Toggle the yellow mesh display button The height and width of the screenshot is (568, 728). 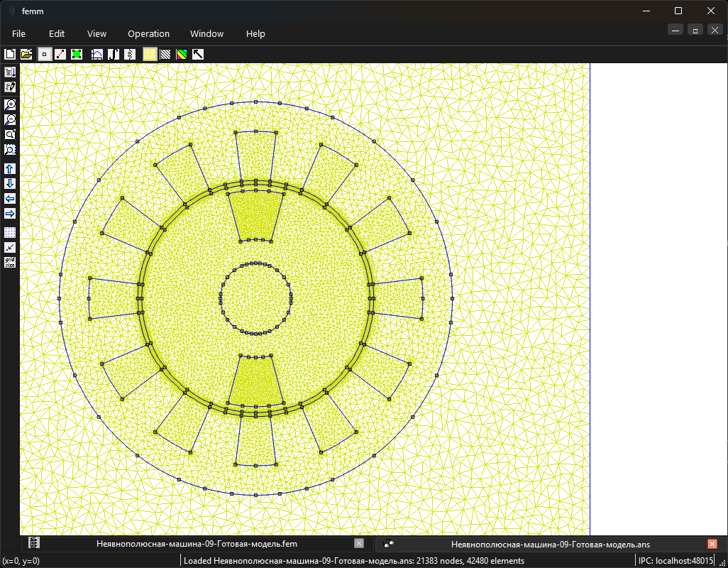coord(150,55)
